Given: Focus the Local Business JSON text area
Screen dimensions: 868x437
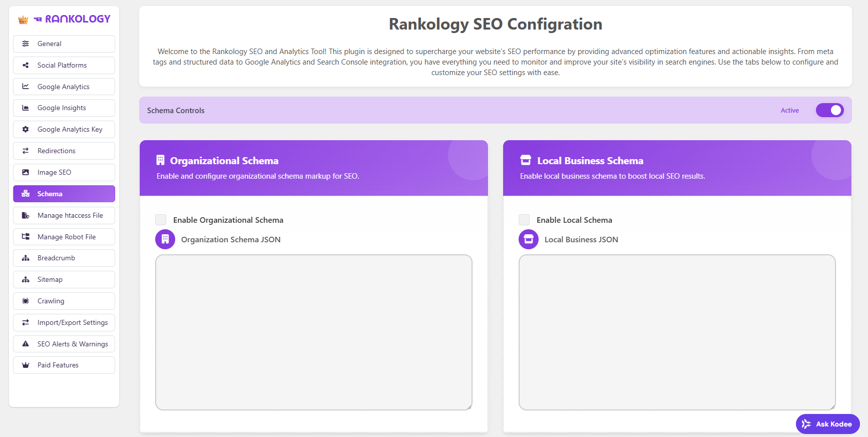Looking at the screenshot, I should [677, 332].
